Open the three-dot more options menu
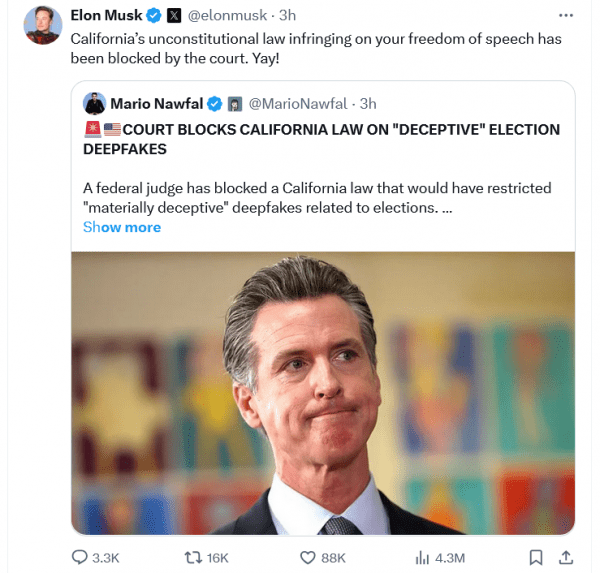 (566, 16)
